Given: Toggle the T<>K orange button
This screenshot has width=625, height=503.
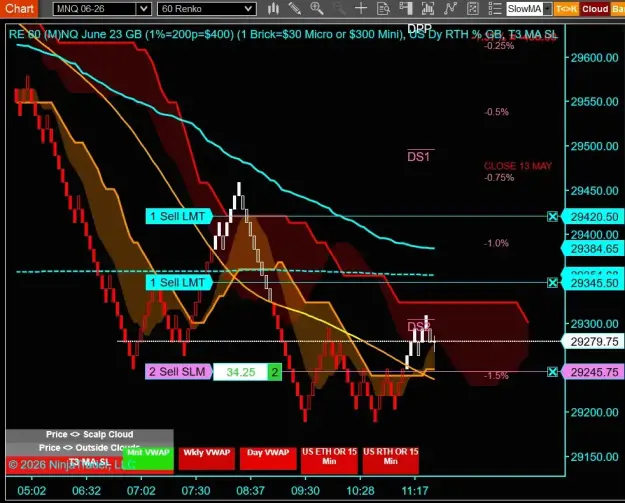Looking at the screenshot, I should [x=566, y=9].
